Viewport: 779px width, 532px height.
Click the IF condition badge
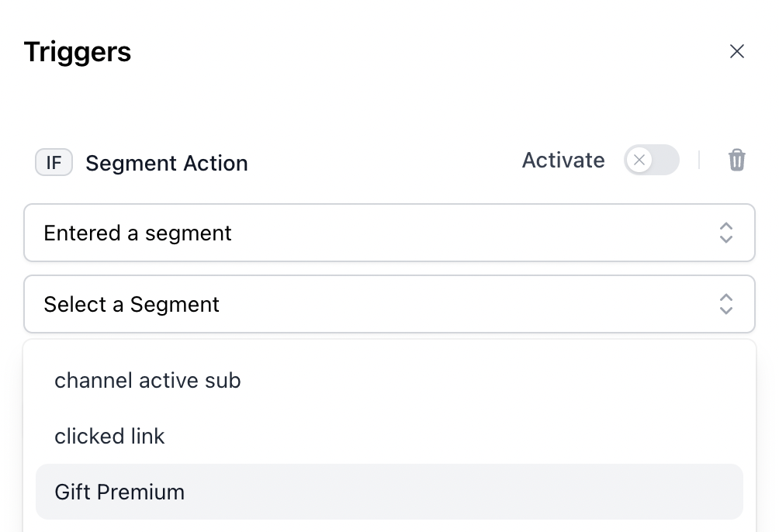click(x=54, y=162)
